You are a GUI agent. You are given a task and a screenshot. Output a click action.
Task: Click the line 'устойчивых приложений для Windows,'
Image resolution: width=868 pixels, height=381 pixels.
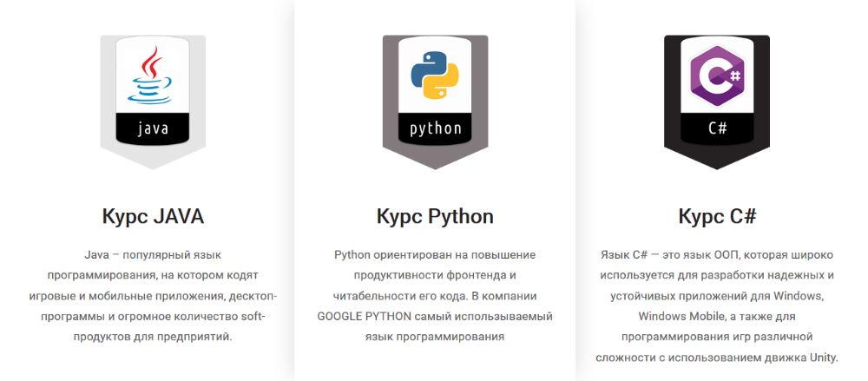coord(717,296)
